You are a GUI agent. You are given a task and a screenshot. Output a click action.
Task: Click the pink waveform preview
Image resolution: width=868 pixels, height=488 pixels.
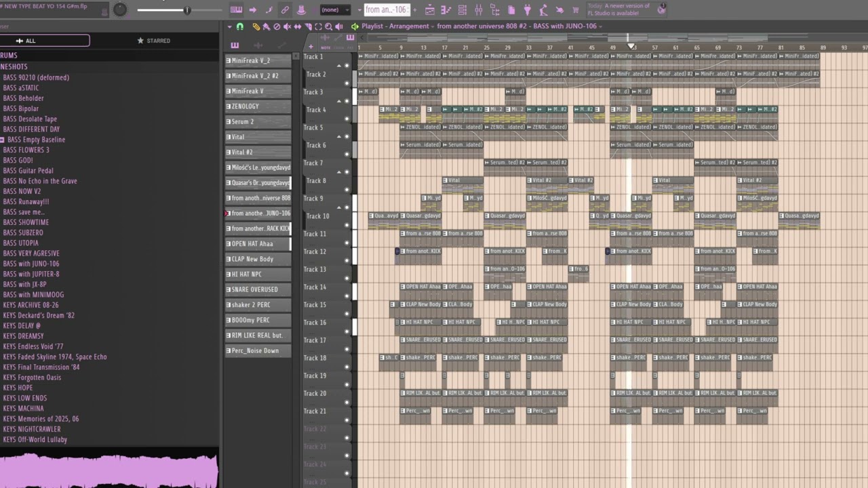pos(108,470)
